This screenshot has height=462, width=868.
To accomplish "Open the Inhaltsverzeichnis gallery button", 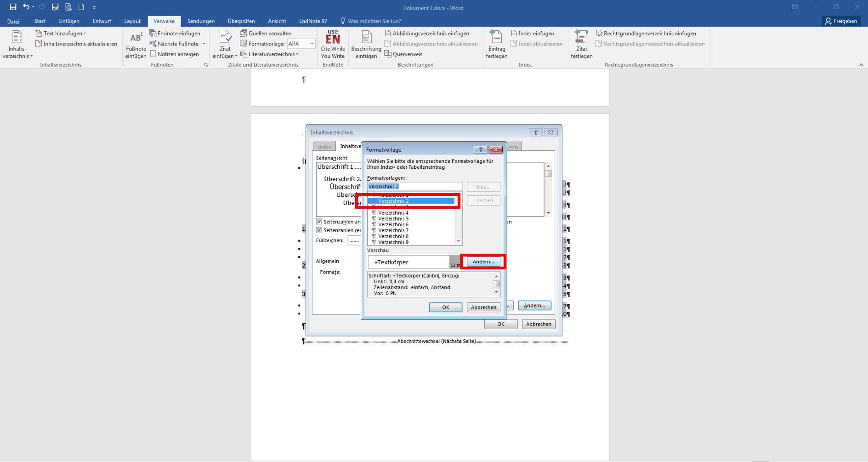I will pos(17,45).
